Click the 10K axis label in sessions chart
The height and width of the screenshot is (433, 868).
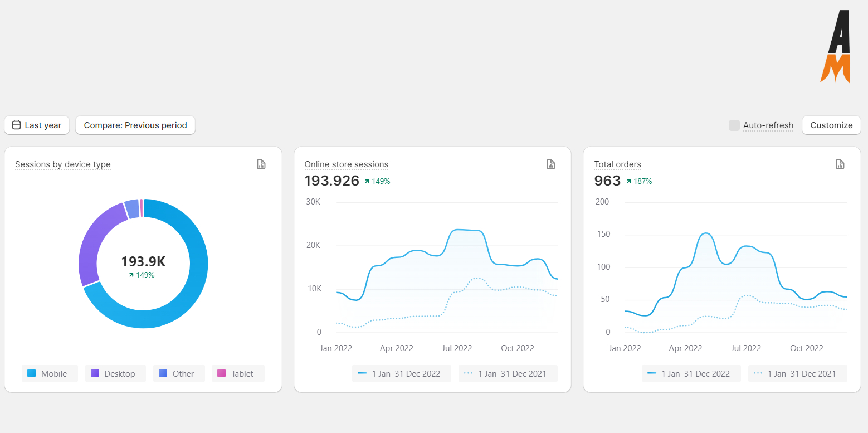(x=314, y=289)
